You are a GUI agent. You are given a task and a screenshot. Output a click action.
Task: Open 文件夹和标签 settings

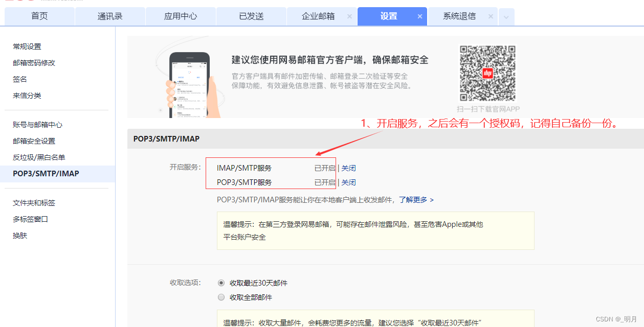34,203
